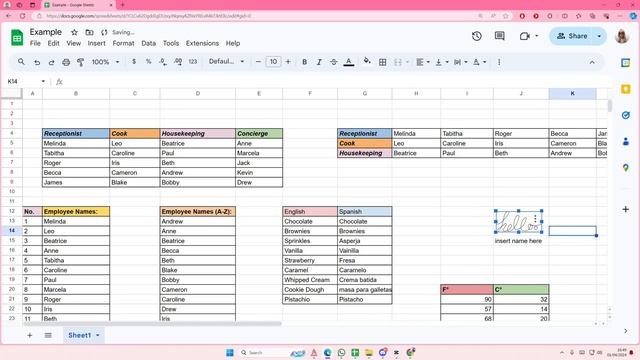
Task: Open the Maps side panel icon
Action: coord(625,168)
